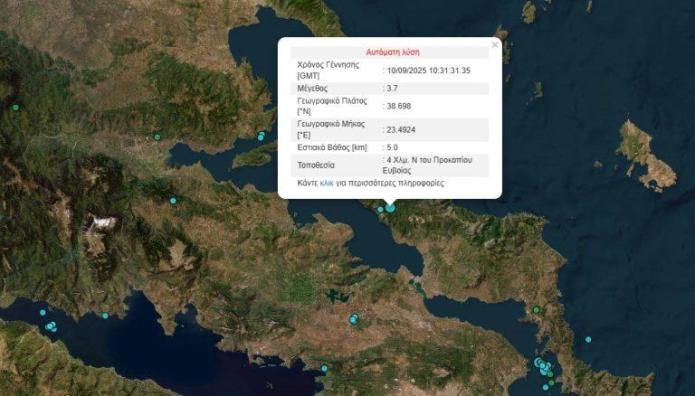Viewport: 695px width, 396px height.
Task: Select the quake marker inland north of the gulf
Action: point(157,137)
